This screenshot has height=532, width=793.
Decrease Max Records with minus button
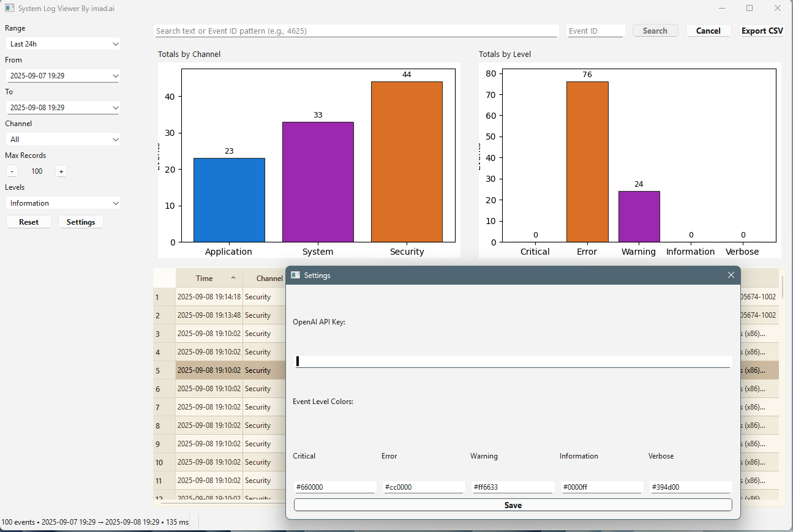(x=12, y=171)
